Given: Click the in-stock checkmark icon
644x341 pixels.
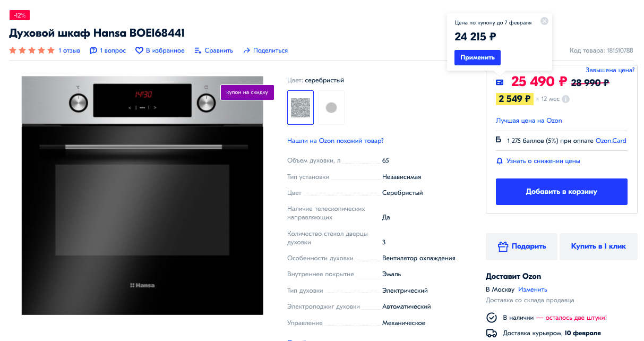Looking at the screenshot, I should [x=492, y=318].
